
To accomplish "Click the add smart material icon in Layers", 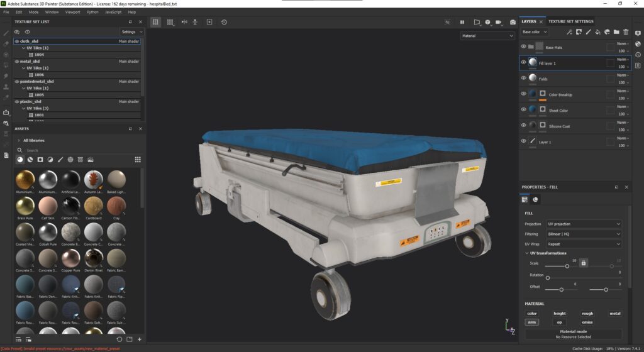I will (x=607, y=32).
